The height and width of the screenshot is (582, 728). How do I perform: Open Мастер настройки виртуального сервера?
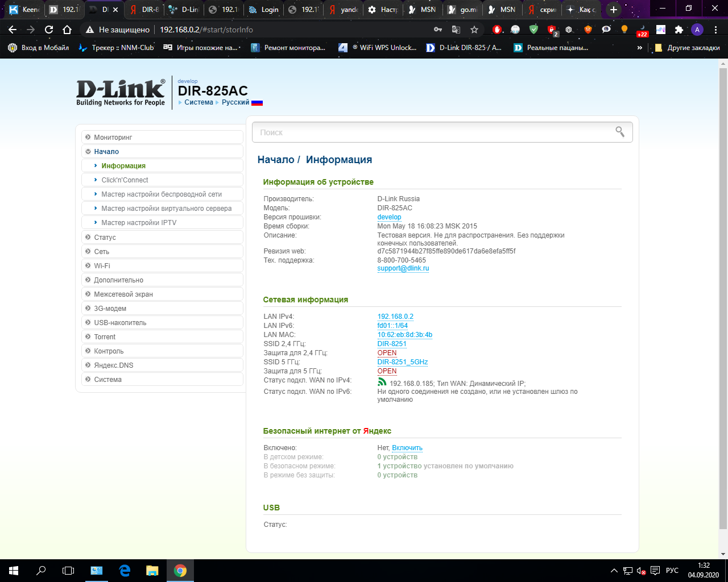coord(162,209)
